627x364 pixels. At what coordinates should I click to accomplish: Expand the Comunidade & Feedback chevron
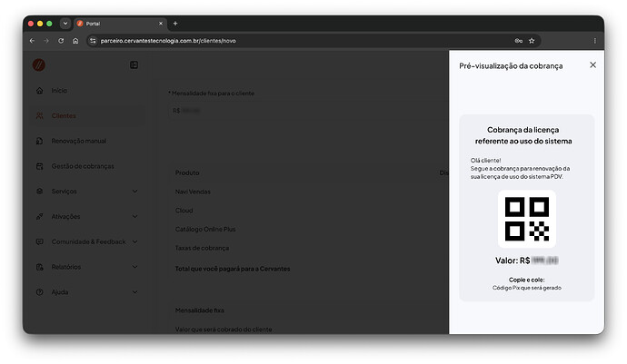134,241
